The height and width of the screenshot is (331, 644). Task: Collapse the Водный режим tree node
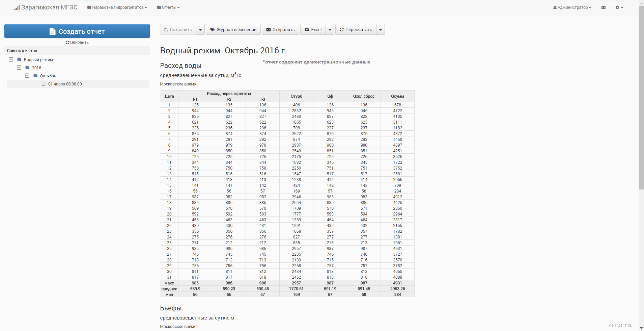click(11, 59)
